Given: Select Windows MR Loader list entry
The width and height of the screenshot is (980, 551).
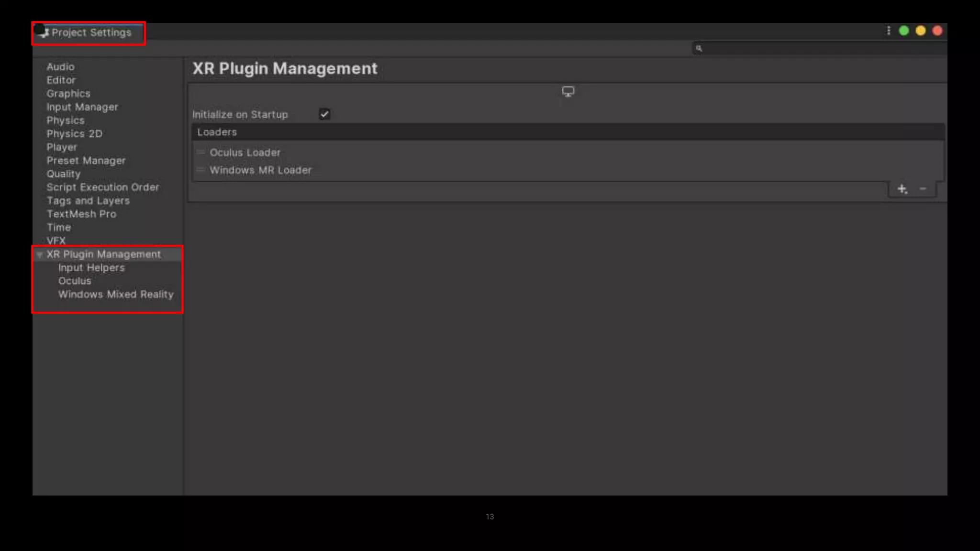Looking at the screenshot, I should [260, 170].
